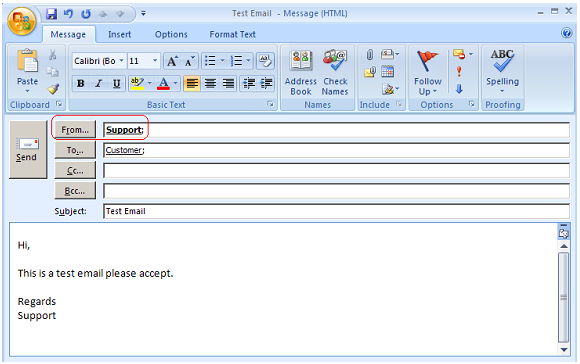Toggle bulleted list

(x=210, y=61)
